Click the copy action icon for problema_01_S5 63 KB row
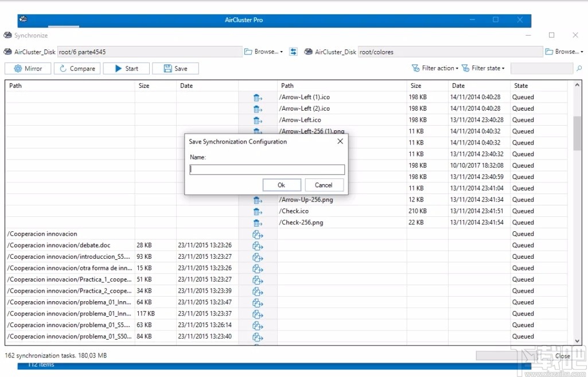The width and height of the screenshot is (588, 377). click(x=258, y=325)
